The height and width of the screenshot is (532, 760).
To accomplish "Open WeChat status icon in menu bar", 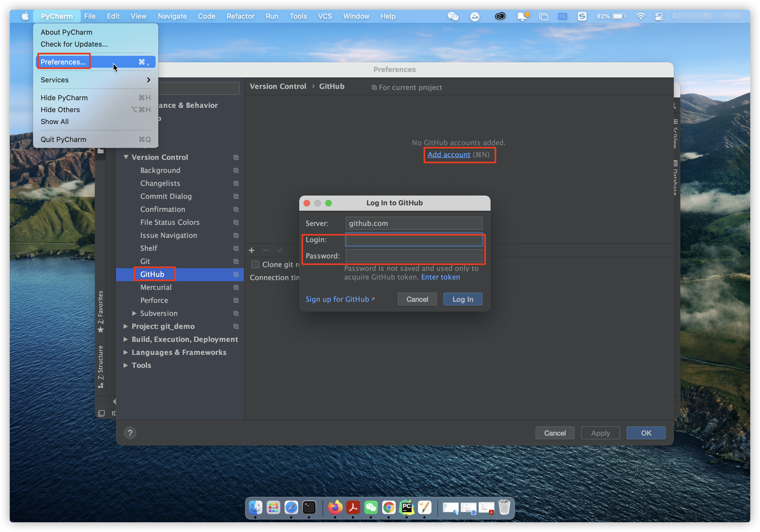I will (x=453, y=16).
